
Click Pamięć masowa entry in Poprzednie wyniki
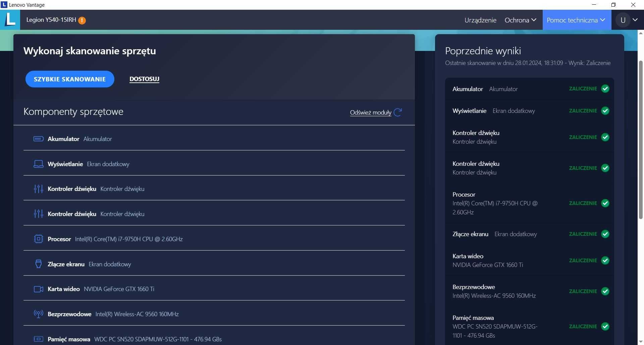click(530, 327)
